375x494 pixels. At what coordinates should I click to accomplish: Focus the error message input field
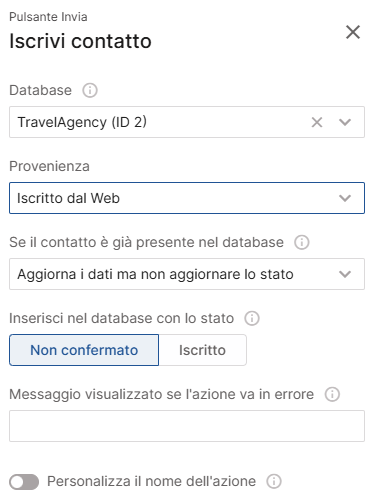[187, 426]
